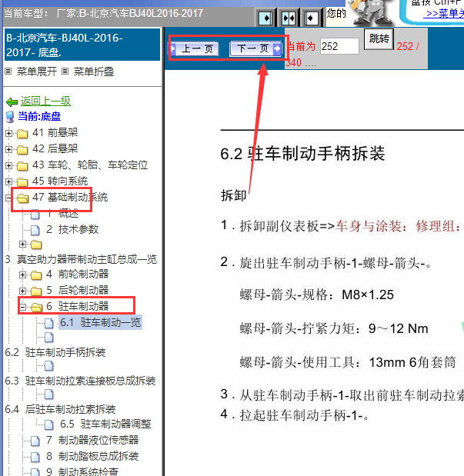Expand the 45 转向系统 tree node
Viewport: 464px width, 476px height.
pyautogui.click(x=8, y=181)
